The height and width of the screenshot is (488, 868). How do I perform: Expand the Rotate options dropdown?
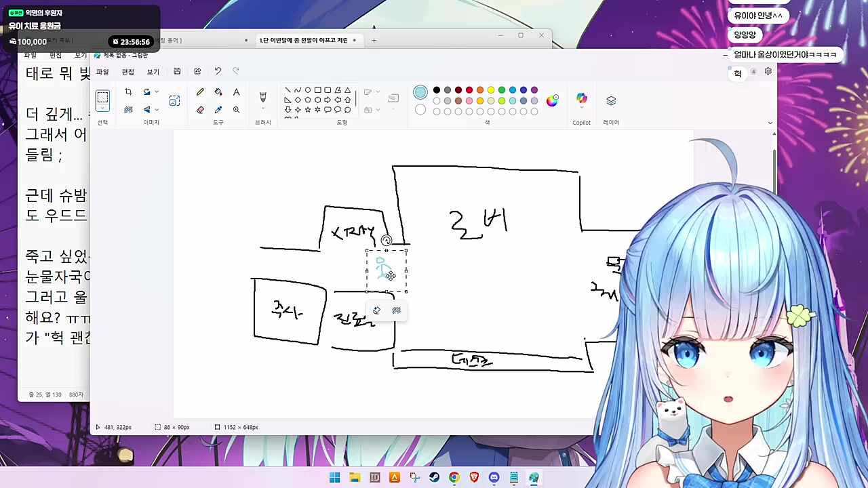click(x=157, y=92)
